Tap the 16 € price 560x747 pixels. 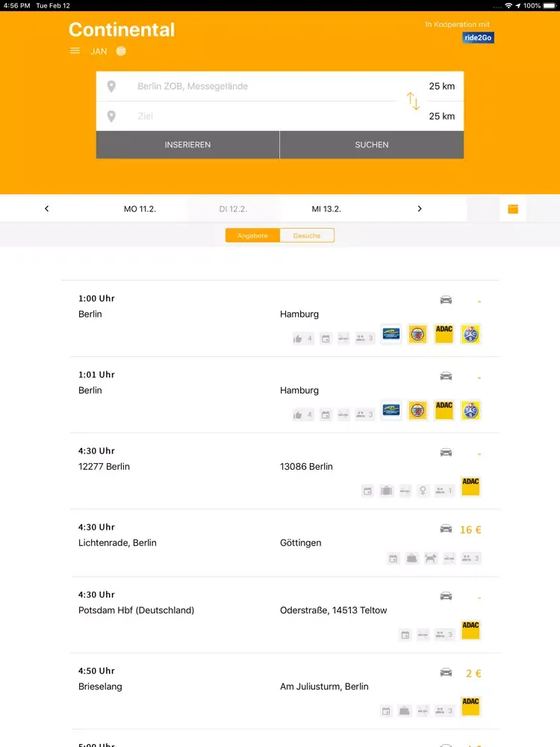click(x=470, y=530)
